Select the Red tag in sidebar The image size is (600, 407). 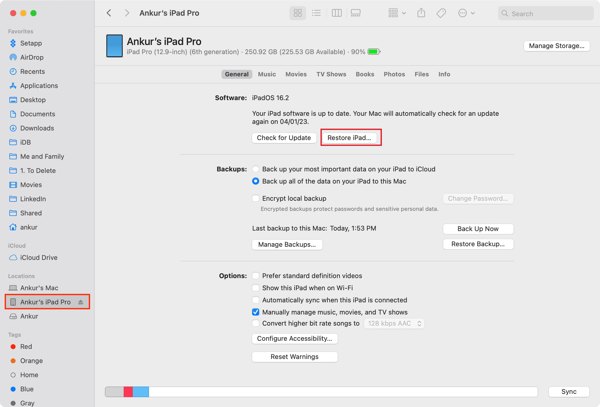(26, 347)
